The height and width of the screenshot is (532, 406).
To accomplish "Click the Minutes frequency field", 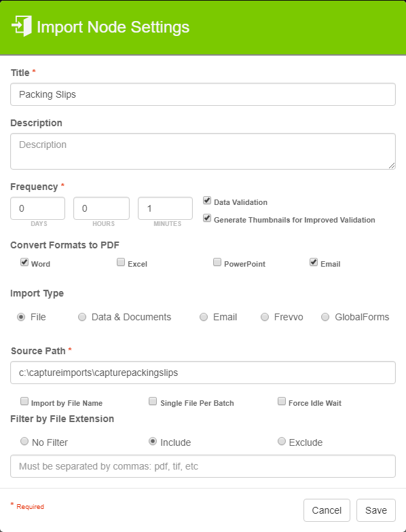I will (166, 208).
